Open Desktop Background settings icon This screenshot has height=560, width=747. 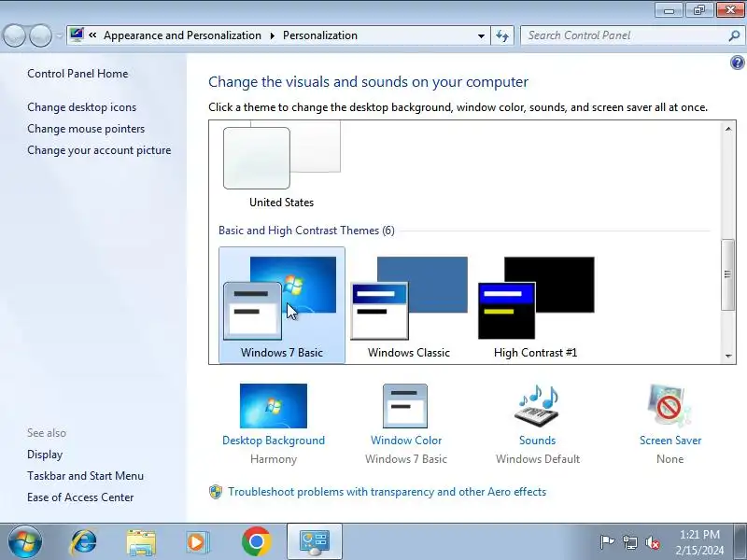274,406
